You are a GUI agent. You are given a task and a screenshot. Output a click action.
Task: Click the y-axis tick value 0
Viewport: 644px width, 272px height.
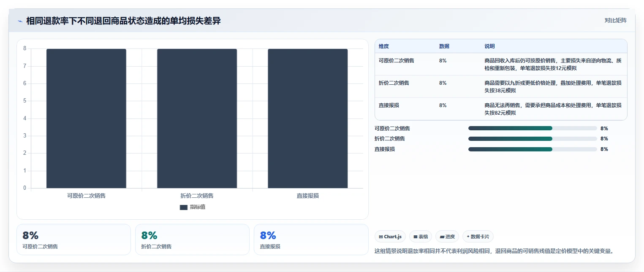(24, 188)
